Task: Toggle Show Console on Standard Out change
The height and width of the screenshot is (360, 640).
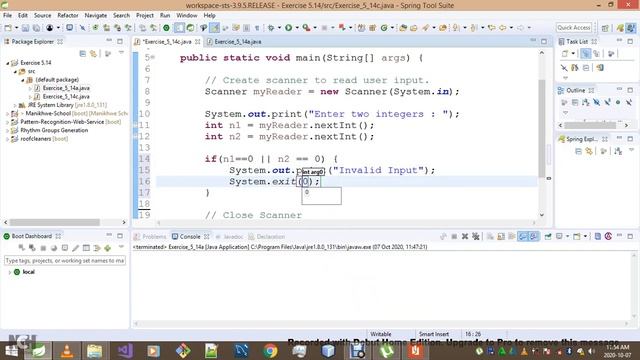Action: point(523,236)
